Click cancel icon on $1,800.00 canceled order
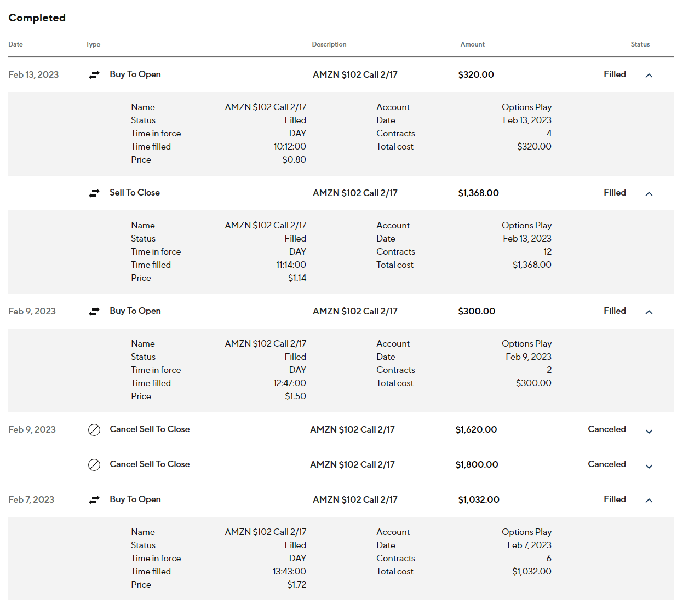 (x=94, y=465)
